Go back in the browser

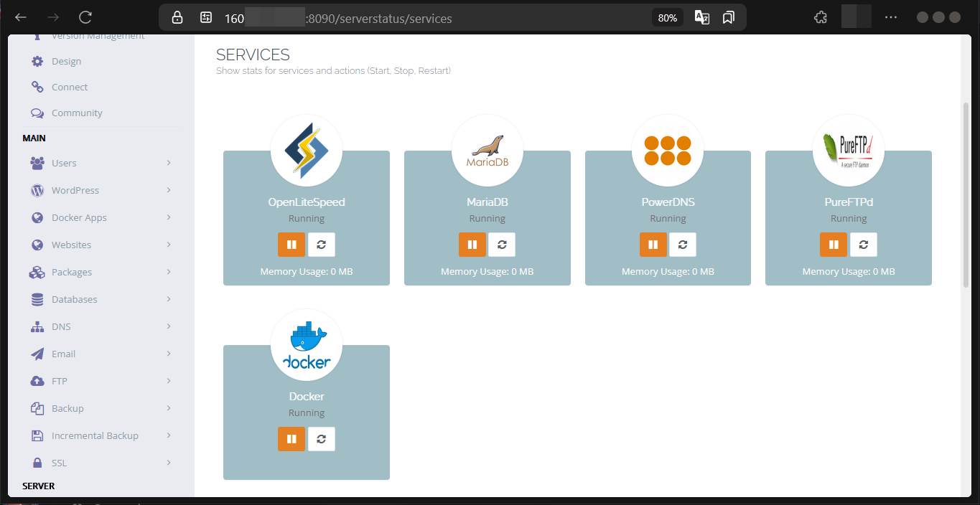point(21,17)
